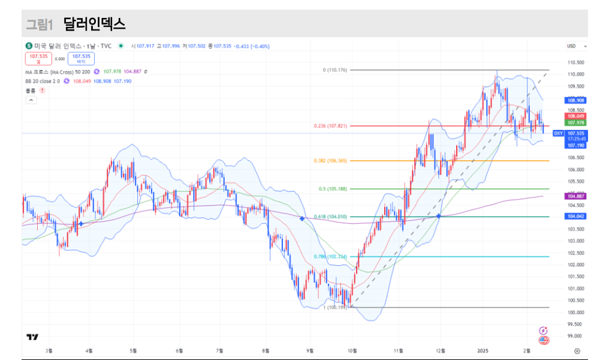
Task: Click the TradingView logo icon
Action: point(32,337)
